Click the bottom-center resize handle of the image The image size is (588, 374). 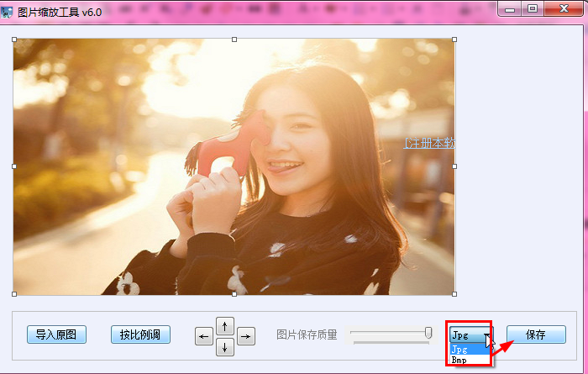pyautogui.click(x=234, y=294)
